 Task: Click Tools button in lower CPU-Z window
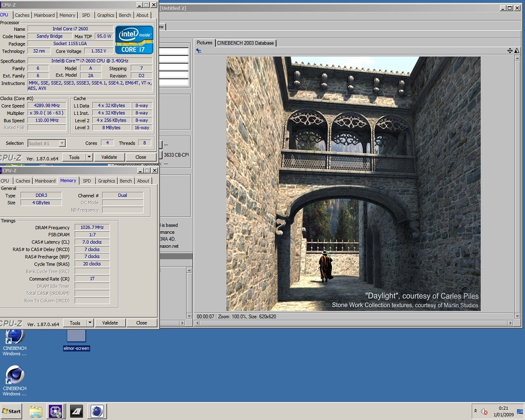pos(75,323)
